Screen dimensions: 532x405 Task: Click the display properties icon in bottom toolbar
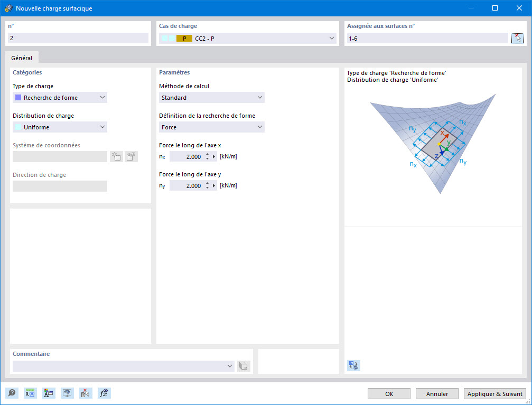click(49, 393)
